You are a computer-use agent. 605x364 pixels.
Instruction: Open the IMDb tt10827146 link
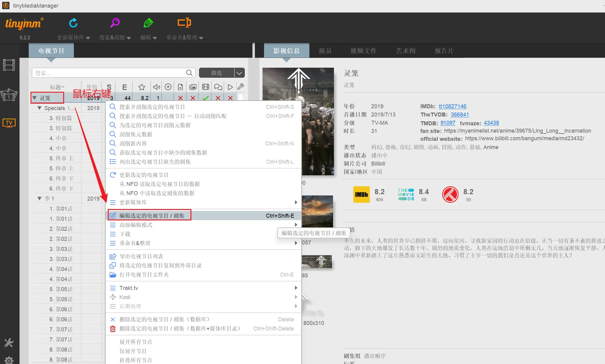click(x=452, y=106)
